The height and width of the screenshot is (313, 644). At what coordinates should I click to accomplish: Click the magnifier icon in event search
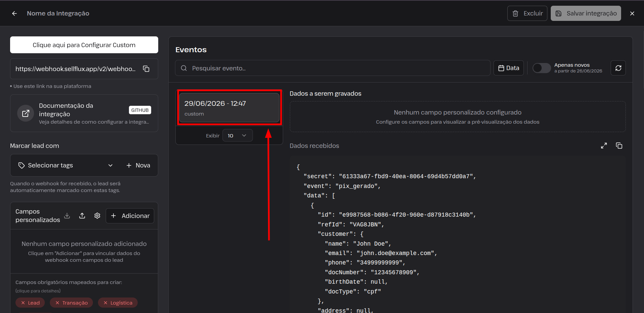[184, 68]
